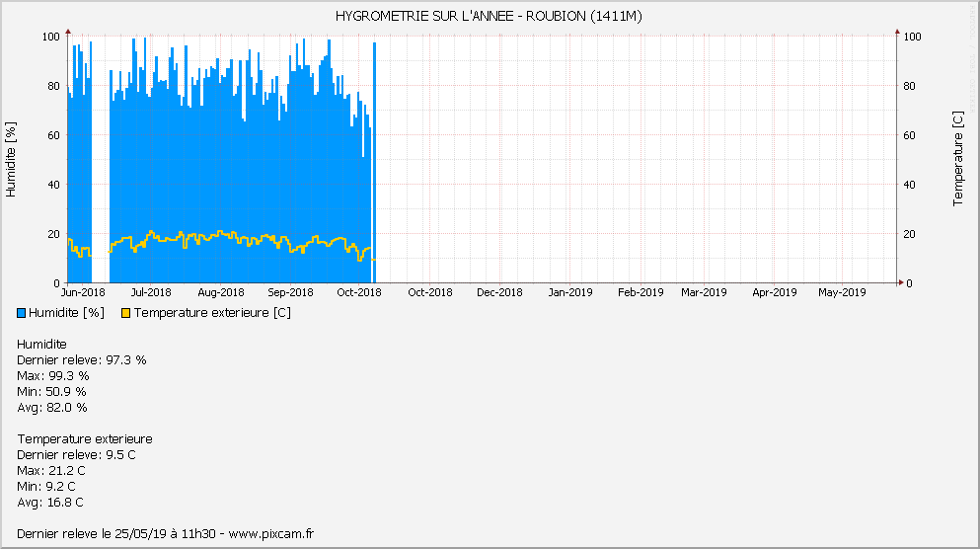Click the blue Humidite legend square
Screen dimensions: 980x549
click(x=22, y=313)
